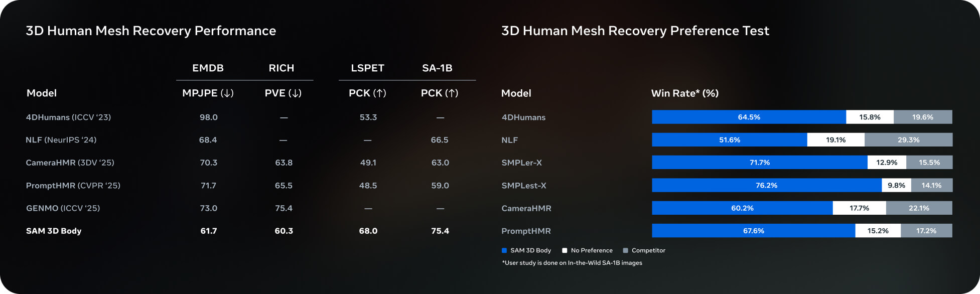Click the 64.5% blue bar for 4DHumans
This screenshot has width=980, height=294.
click(749, 117)
